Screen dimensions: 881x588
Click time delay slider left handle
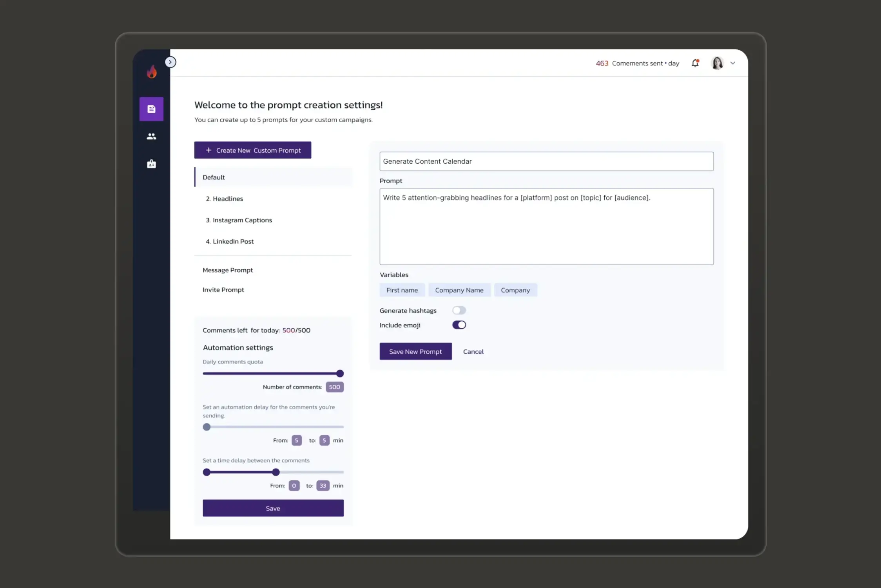pyautogui.click(x=207, y=472)
